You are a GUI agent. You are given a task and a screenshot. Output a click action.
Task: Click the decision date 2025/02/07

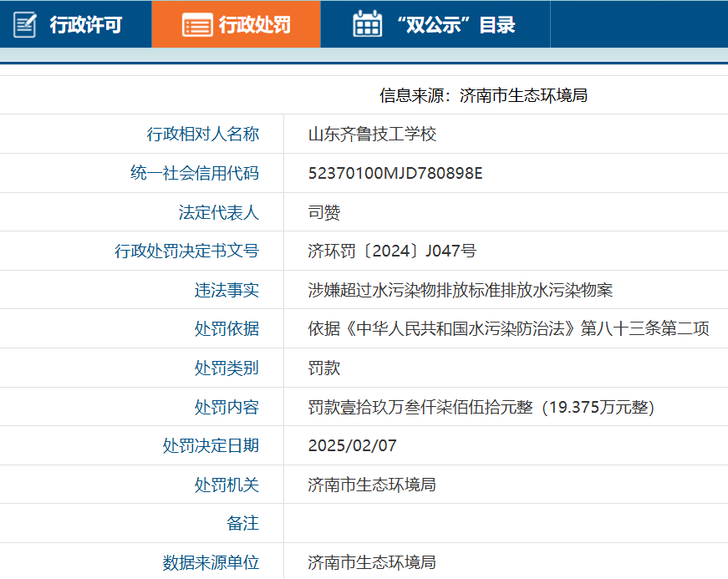pyautogui.click(x=353, y=446)
